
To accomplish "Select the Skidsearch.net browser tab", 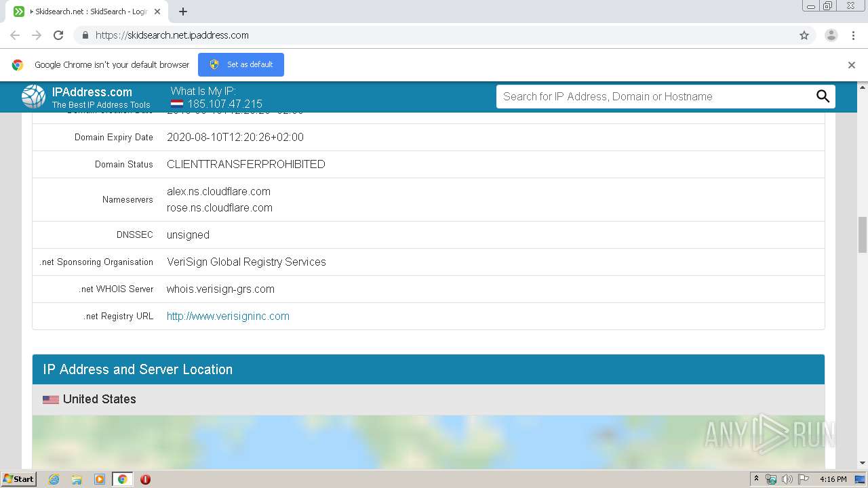I will 86,12.
